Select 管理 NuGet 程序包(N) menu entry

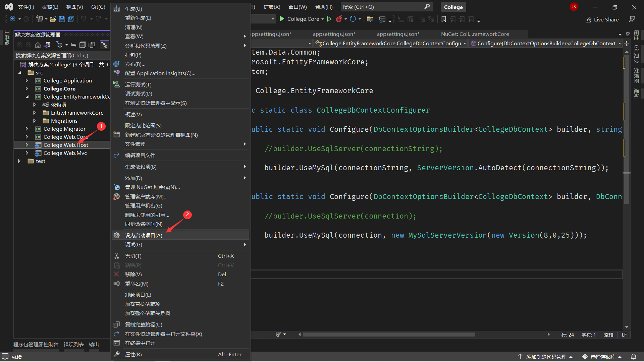click(x=152, y=187)
